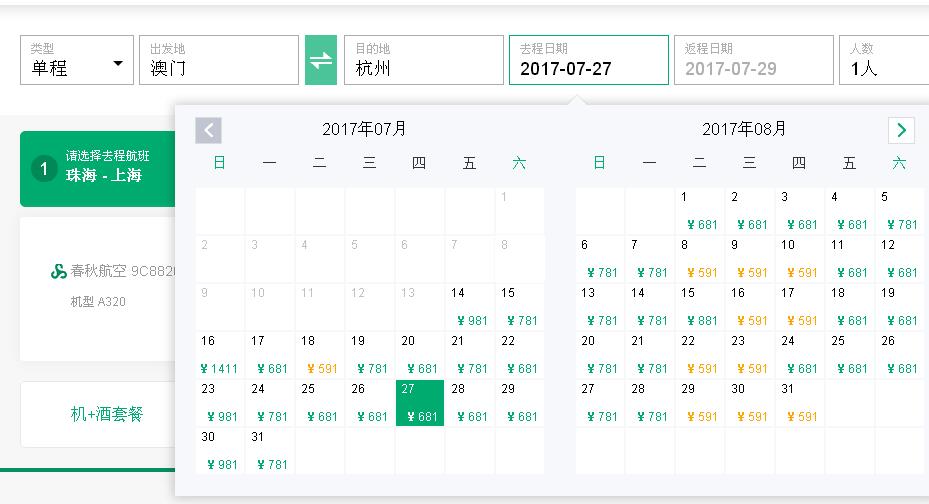Image resolution: width=929 pixels, height=504 pixels.
Task: Choose August 31 in the calendar
Action: click(800, 403)
